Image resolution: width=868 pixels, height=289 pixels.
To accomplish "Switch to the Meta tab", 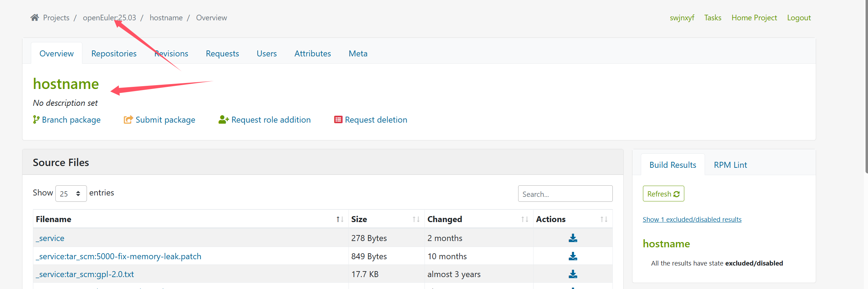I will pyautogui.click(x=358, y=54).
